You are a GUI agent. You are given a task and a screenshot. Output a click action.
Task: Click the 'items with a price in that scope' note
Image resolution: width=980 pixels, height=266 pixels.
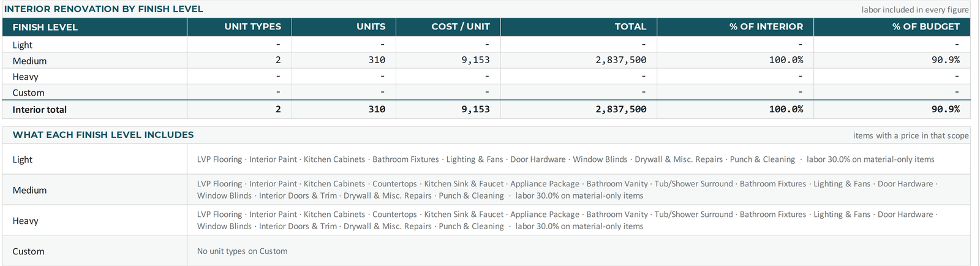[x=911, y=135]
